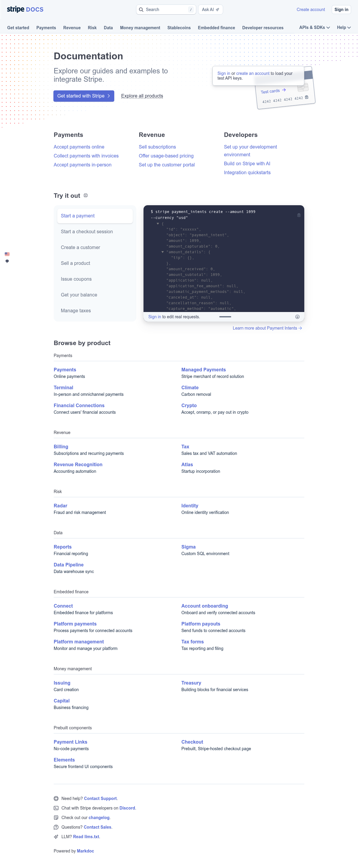This screenshot has height=868, width=358.
Task: Click the US flag locale icon
Action: click(7, 254)
